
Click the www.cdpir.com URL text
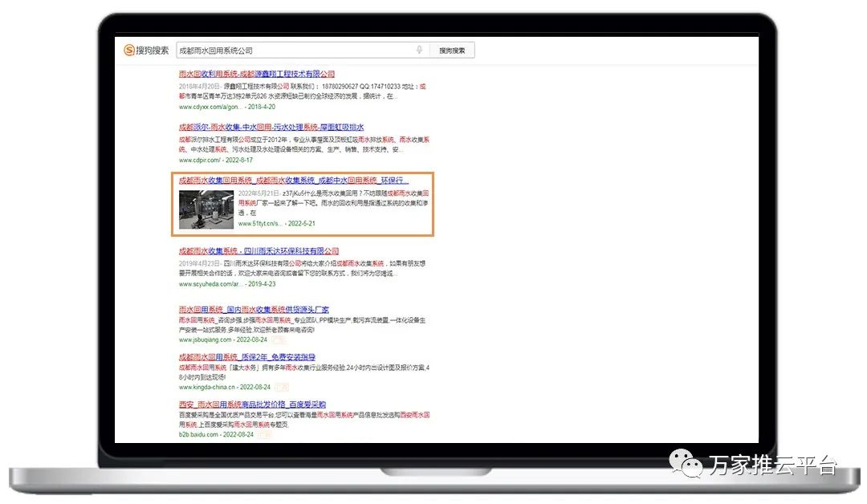tap(199, 160)
